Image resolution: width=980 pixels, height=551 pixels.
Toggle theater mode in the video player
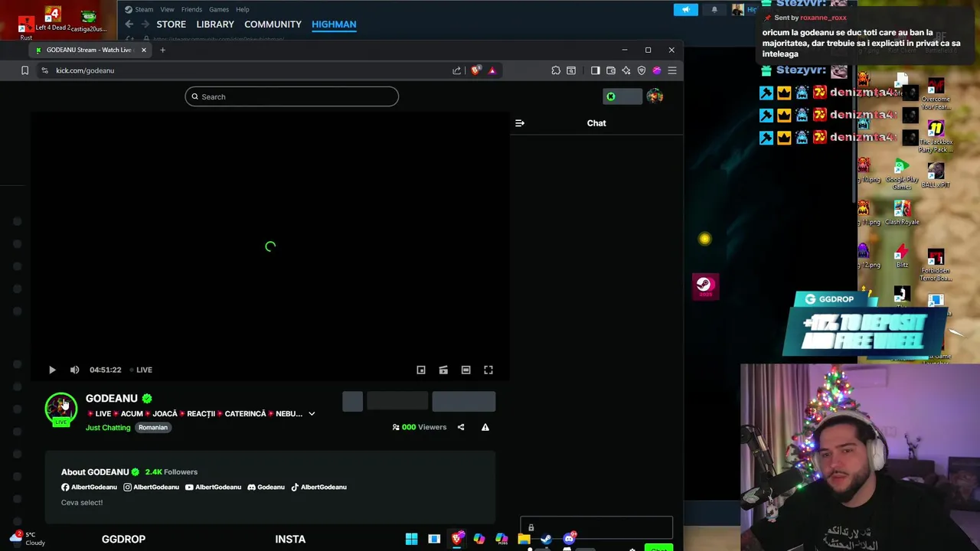click(x=465, y=370)
